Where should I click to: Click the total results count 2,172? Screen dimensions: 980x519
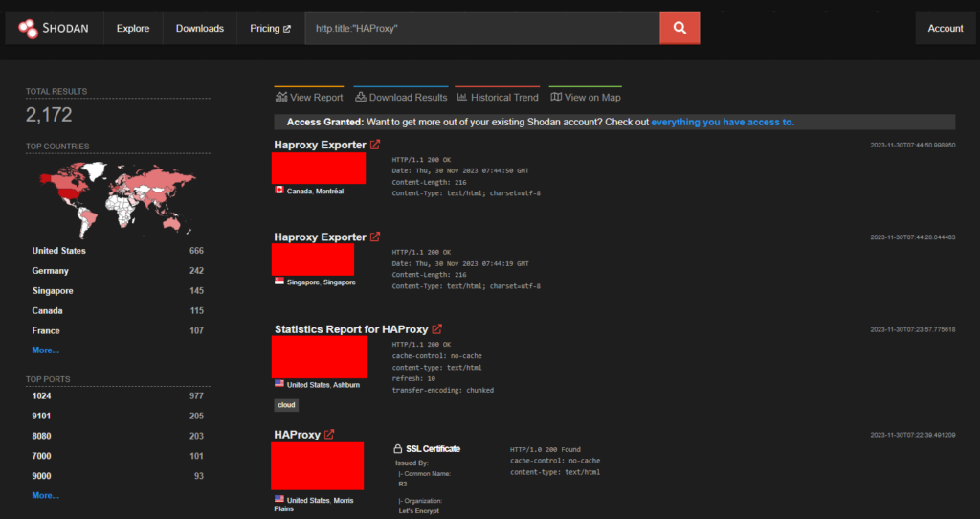(x=49, y=115)
